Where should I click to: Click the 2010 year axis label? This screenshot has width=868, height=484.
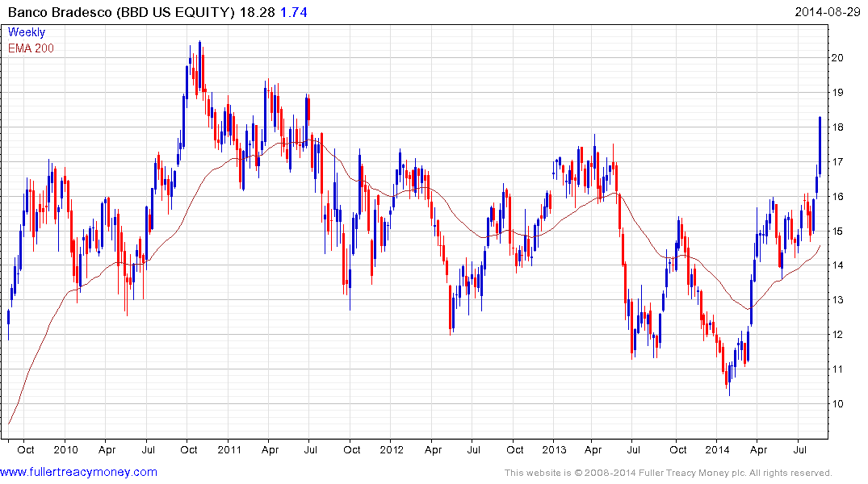coord(66,449)
